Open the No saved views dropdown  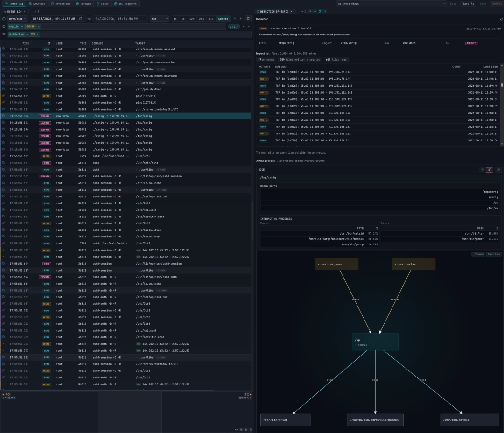[x=391, y=4]
